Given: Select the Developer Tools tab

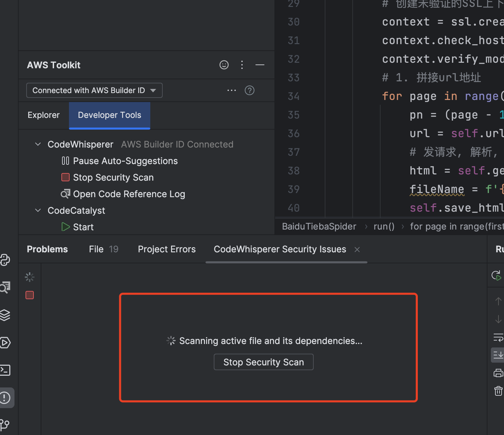Looking at the screenshot, I should click(x=110, y=115).
